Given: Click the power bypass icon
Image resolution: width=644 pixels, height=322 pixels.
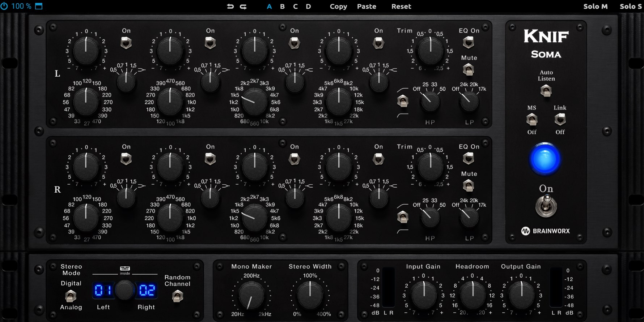Looking at the screenshot, I should coord(4,6).
